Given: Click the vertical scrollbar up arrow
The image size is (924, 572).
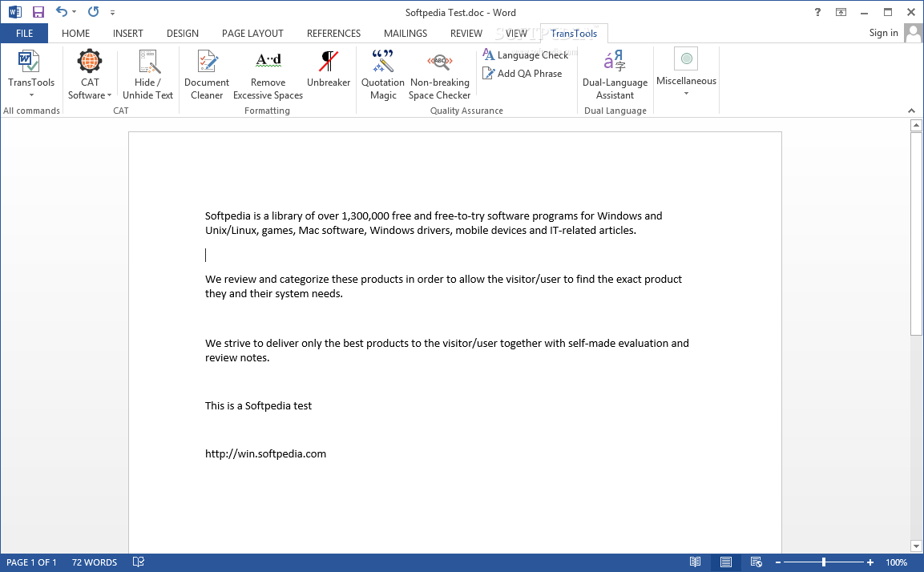Looking at the screenshot, I should pos(916,125).
